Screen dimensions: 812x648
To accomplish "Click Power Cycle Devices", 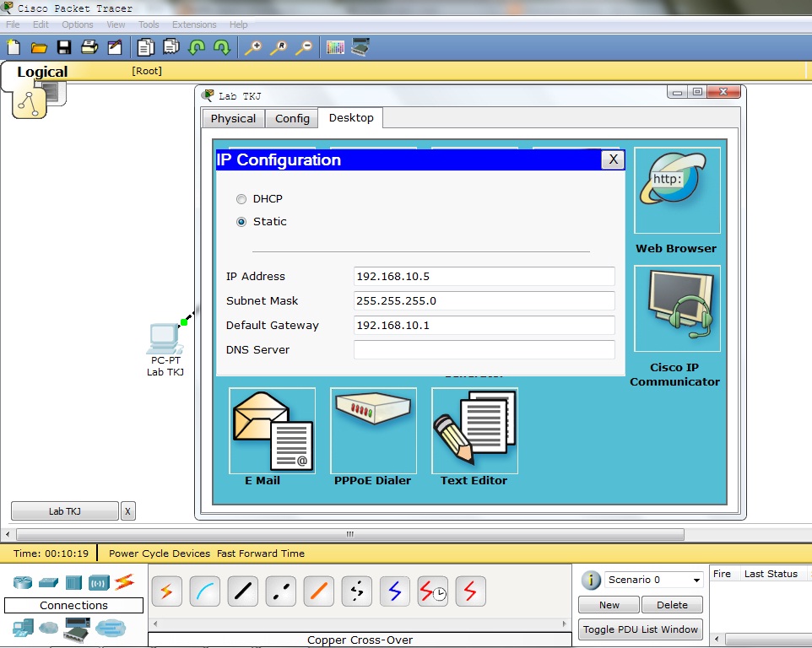I will pyautogui.click(x=160, y=553).
